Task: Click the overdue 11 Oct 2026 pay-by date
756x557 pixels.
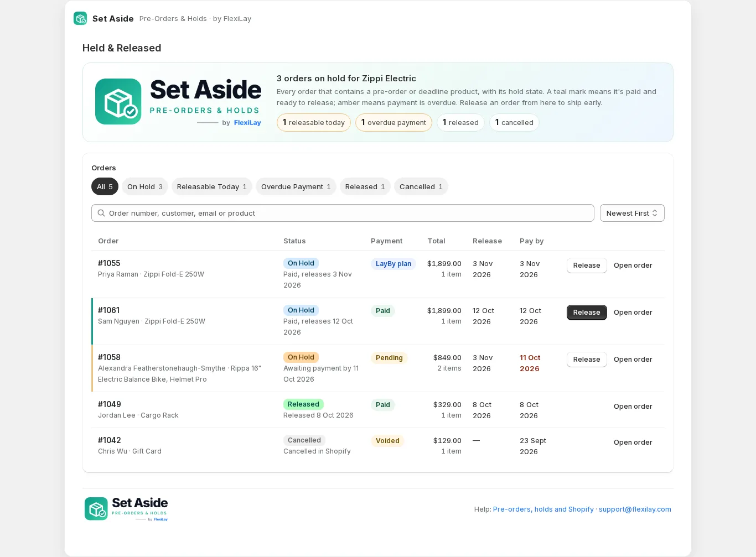Action: [x=530, y=363]
